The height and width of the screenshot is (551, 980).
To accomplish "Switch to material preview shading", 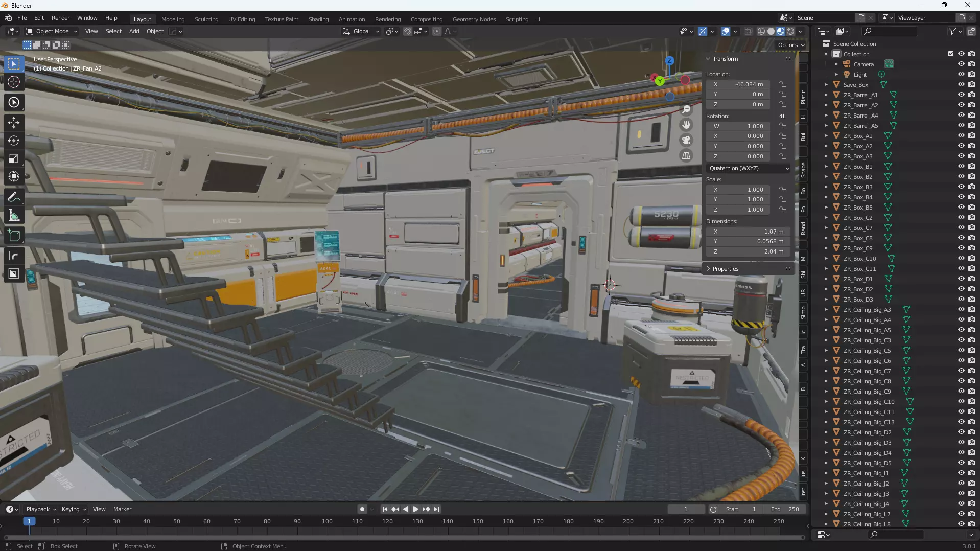I will coord(781,31).
